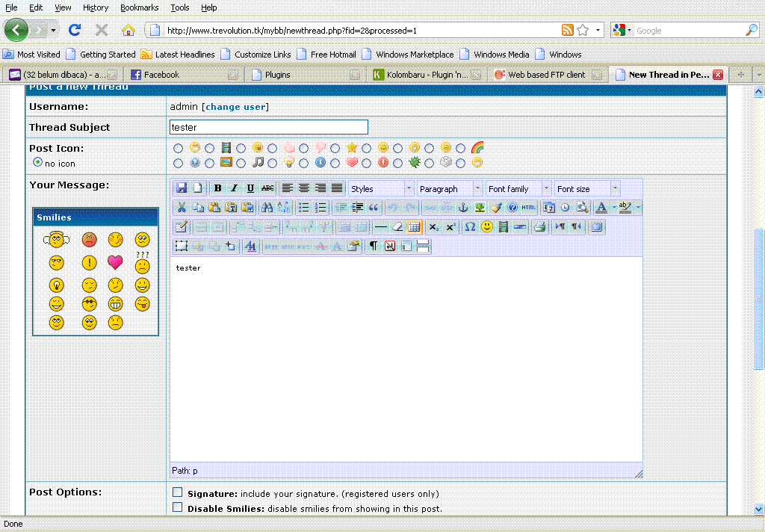
Task: Insert an anchor with the anchor icon
Action: click(462, 208)
